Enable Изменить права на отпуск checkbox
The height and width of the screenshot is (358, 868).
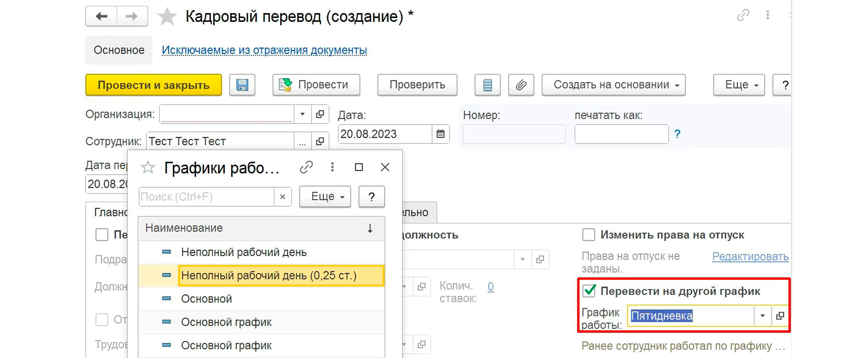(589, 235)
